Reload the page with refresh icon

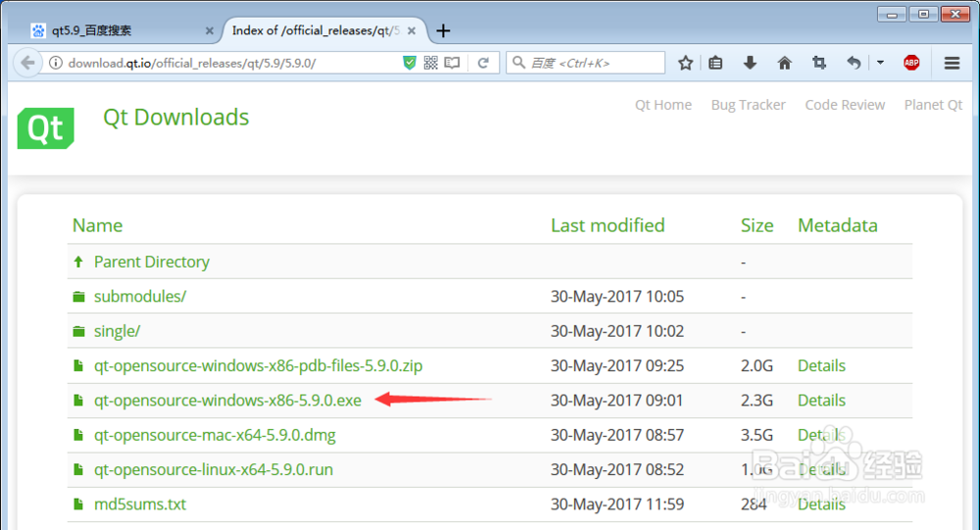click(483, 63)
